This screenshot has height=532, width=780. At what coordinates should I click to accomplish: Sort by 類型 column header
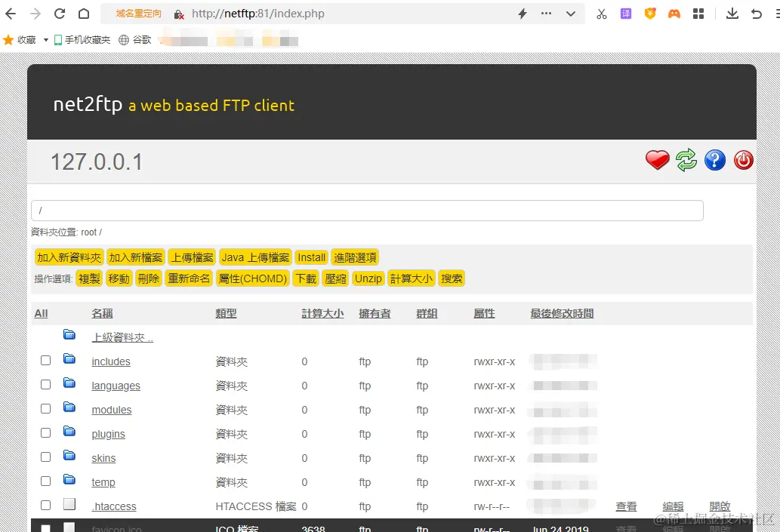(226, 314)
